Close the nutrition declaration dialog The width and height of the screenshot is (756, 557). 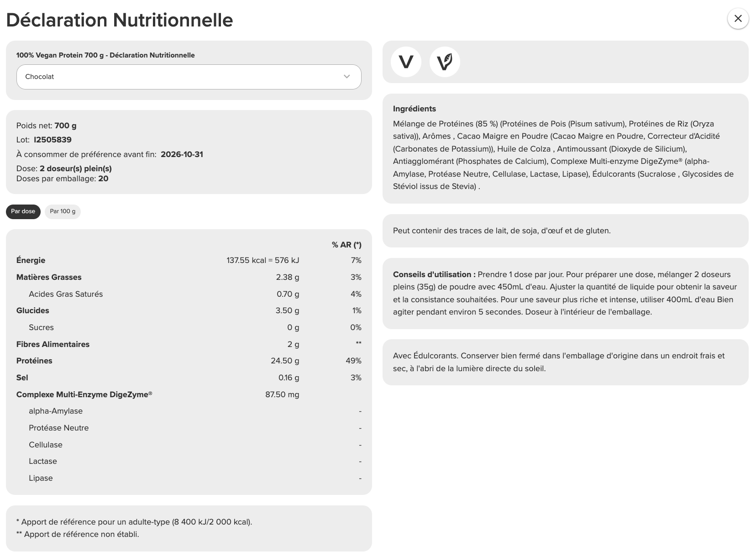point(738,19)
